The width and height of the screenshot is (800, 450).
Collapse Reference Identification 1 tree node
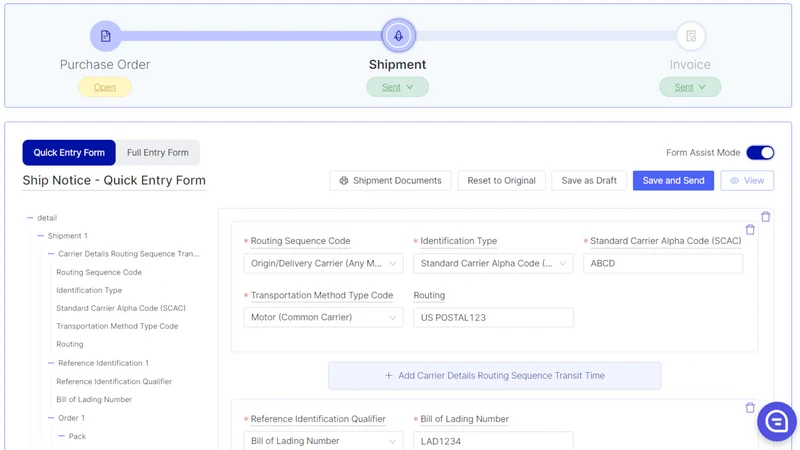51,363
